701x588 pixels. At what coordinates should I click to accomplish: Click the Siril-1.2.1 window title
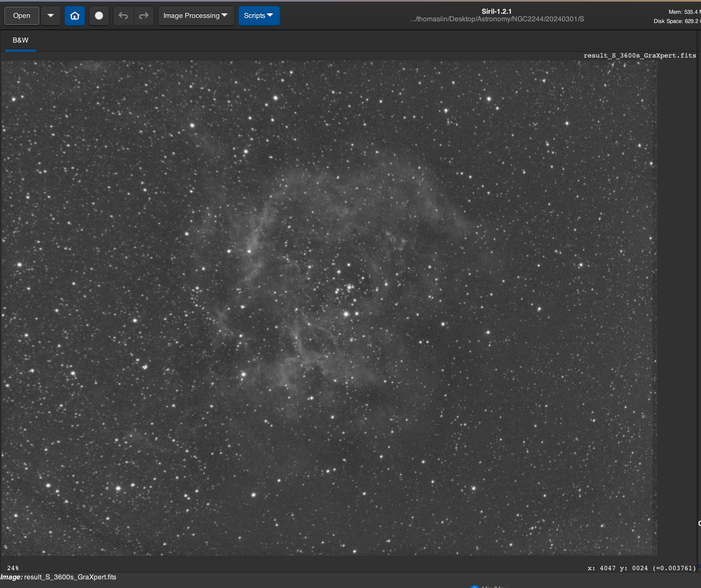point(496,11)
